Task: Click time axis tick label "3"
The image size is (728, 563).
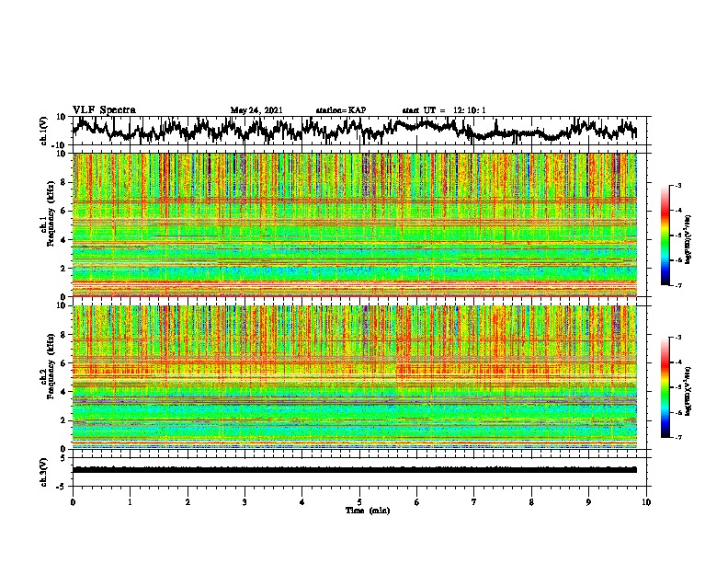Action: pos(245,502)
